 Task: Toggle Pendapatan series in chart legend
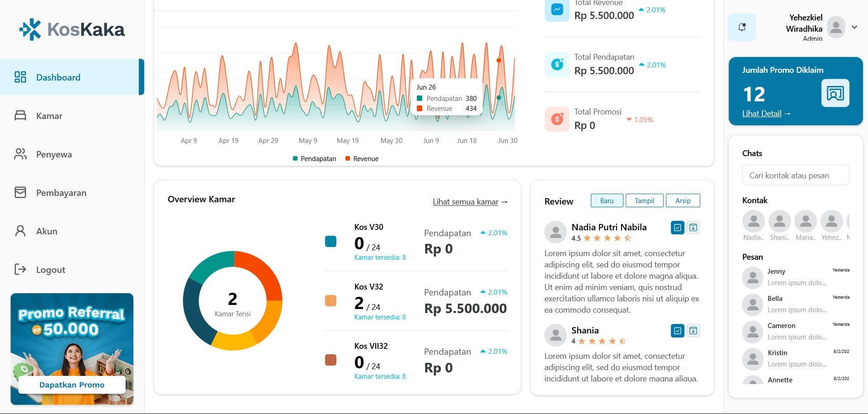tap(314, 159)
